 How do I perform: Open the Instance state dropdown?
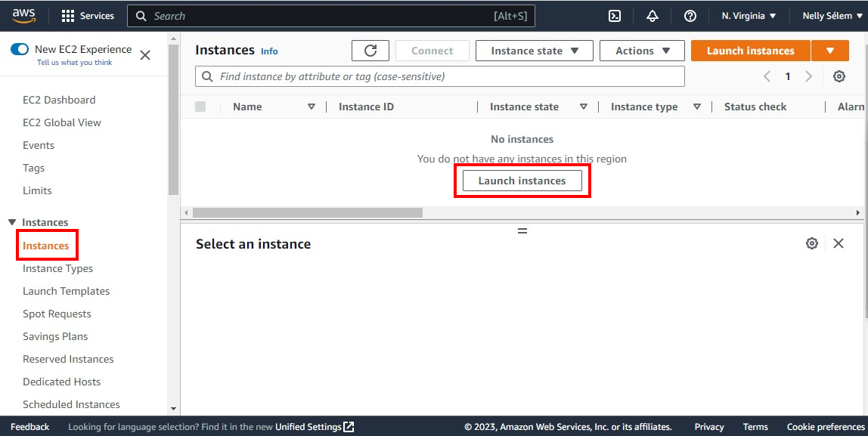[x=534, y=51]
